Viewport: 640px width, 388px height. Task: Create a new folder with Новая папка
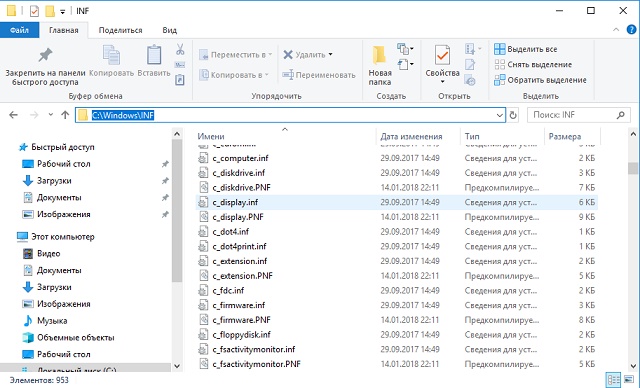click(380, 65)
